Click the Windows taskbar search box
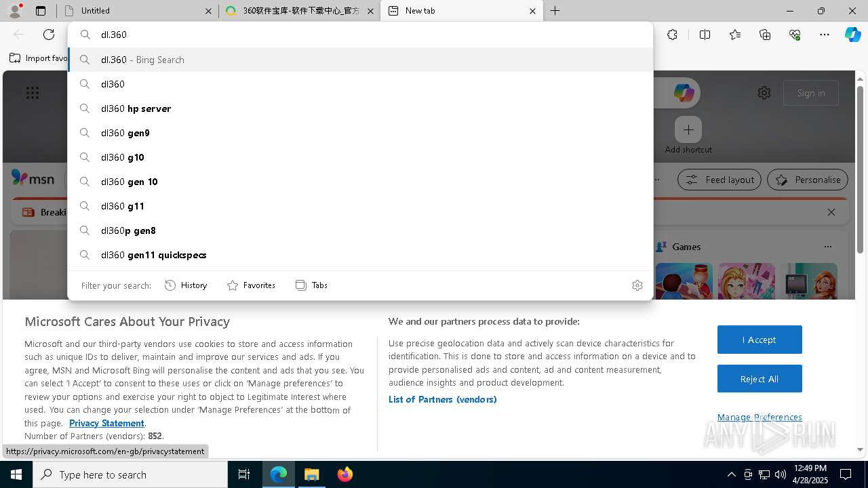 click(x=130, y=474)
